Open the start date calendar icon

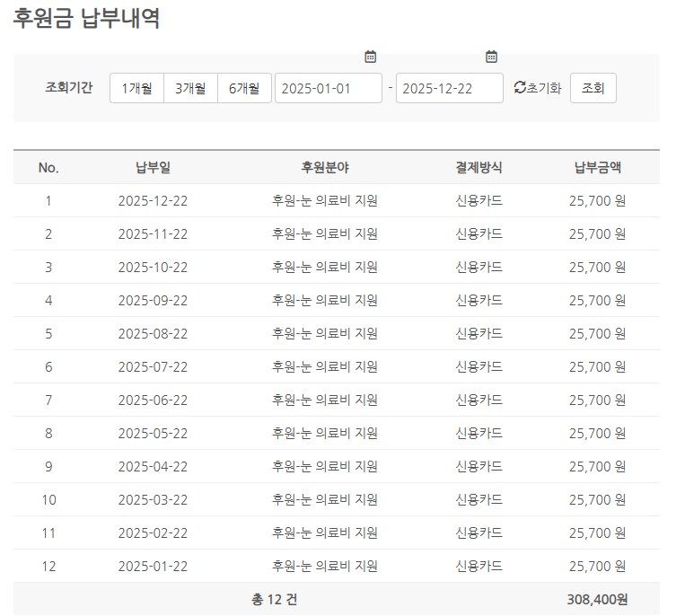point(371,57)
